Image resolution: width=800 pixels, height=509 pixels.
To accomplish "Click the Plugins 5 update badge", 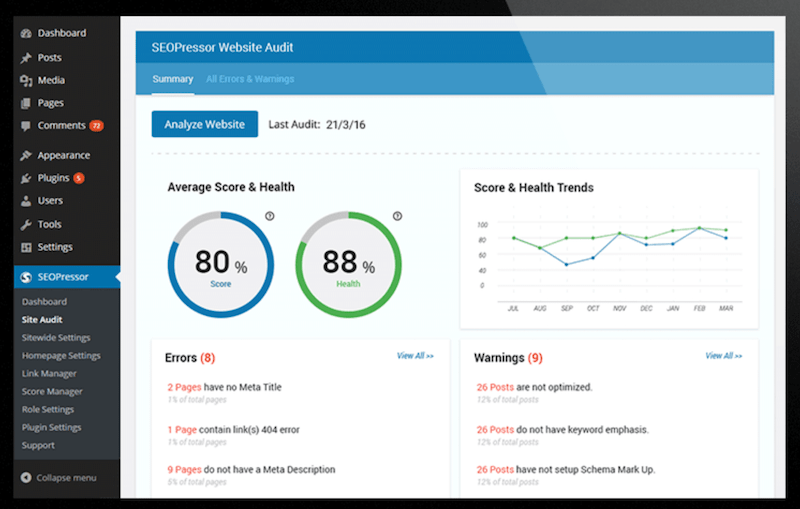I will 79,178.
